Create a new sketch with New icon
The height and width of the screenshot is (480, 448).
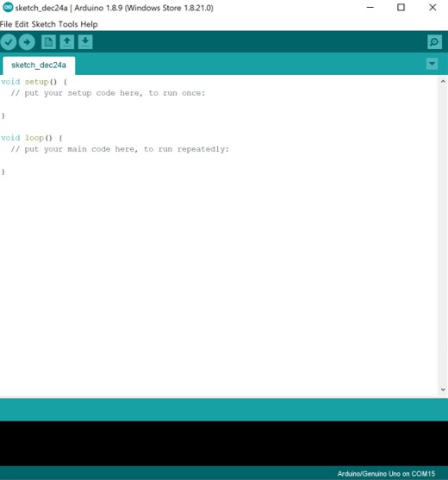tap(48, 42)
